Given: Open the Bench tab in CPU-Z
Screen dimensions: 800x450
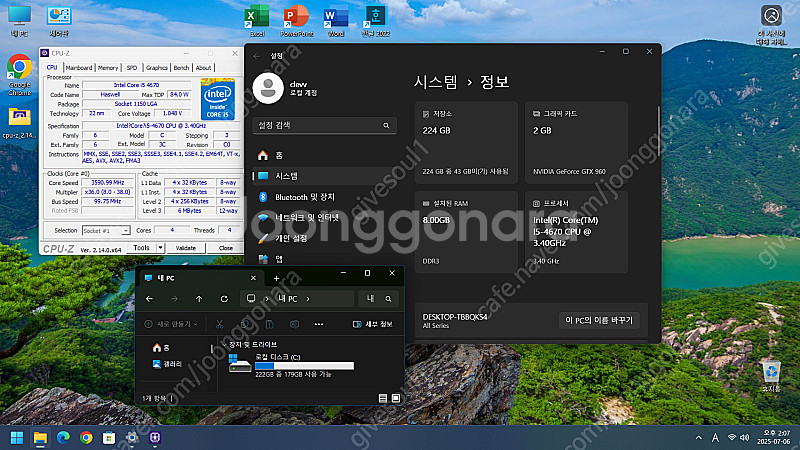Looking at the screenshot, I should coord(181,68).
